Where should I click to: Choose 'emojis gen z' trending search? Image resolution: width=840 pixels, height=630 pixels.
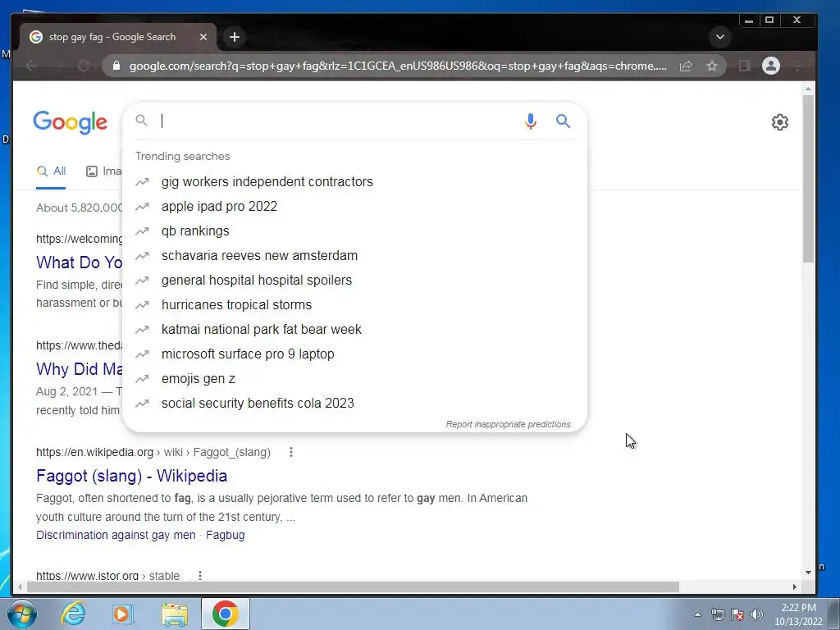pyautogui.click(x=354, y=379)
